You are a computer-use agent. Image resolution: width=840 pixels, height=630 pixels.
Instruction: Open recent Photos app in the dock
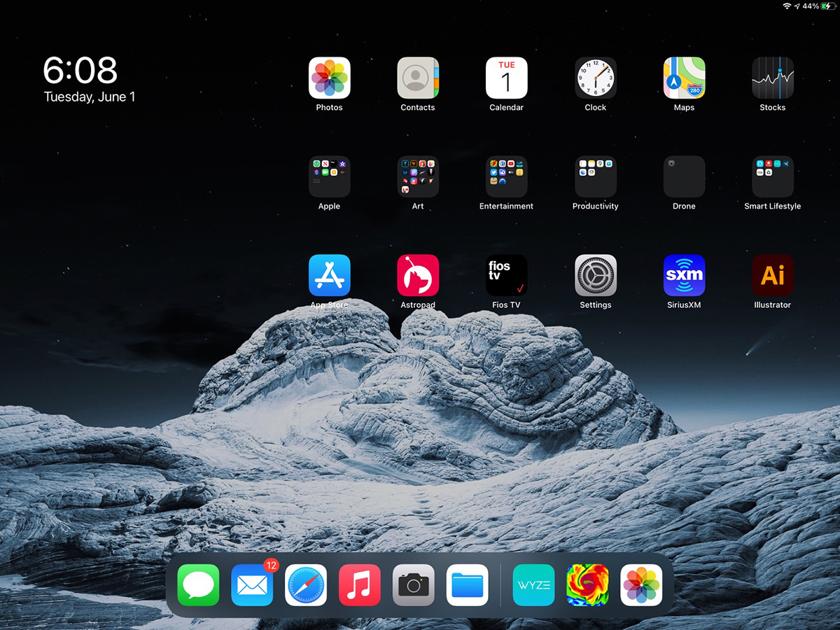click(641, 585)
